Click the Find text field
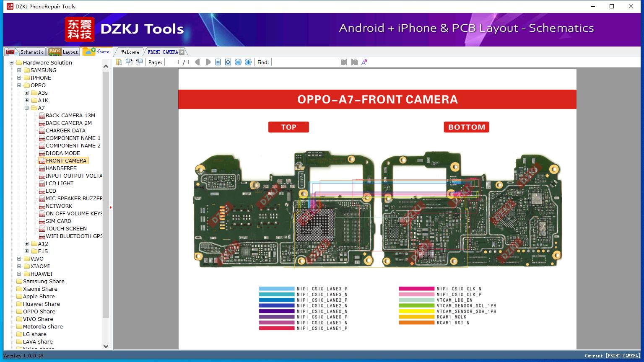This screenshot has width=644, height=362. 305,62
